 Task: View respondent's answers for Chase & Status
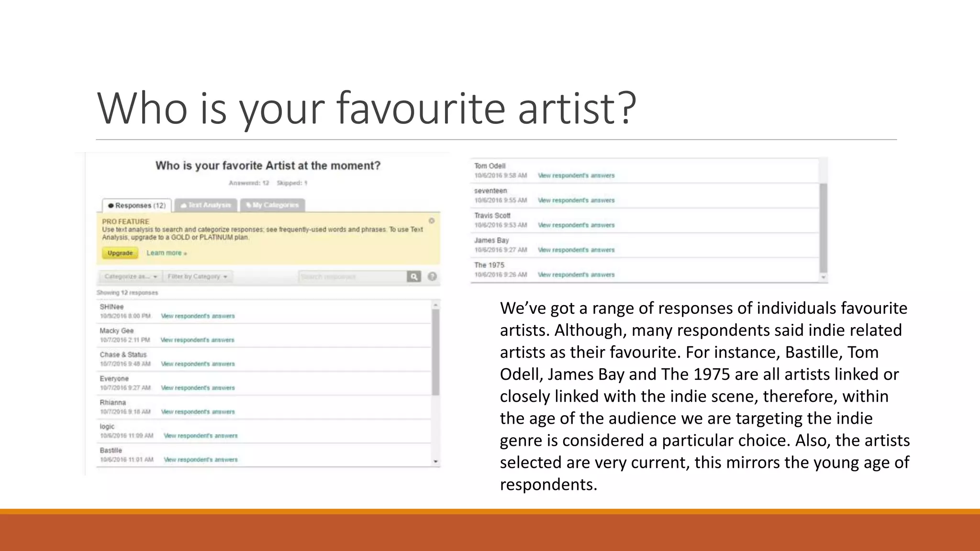tap(198, 364)
